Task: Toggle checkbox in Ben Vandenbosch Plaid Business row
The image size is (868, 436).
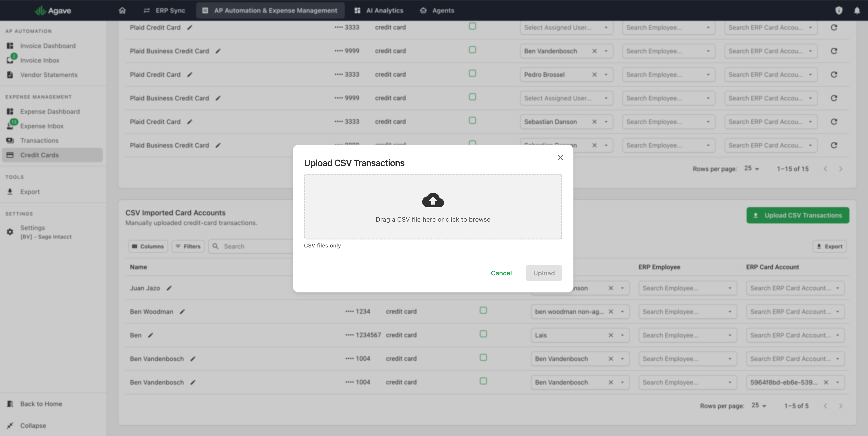Action: pyautogui.click(x=473, y=50)
